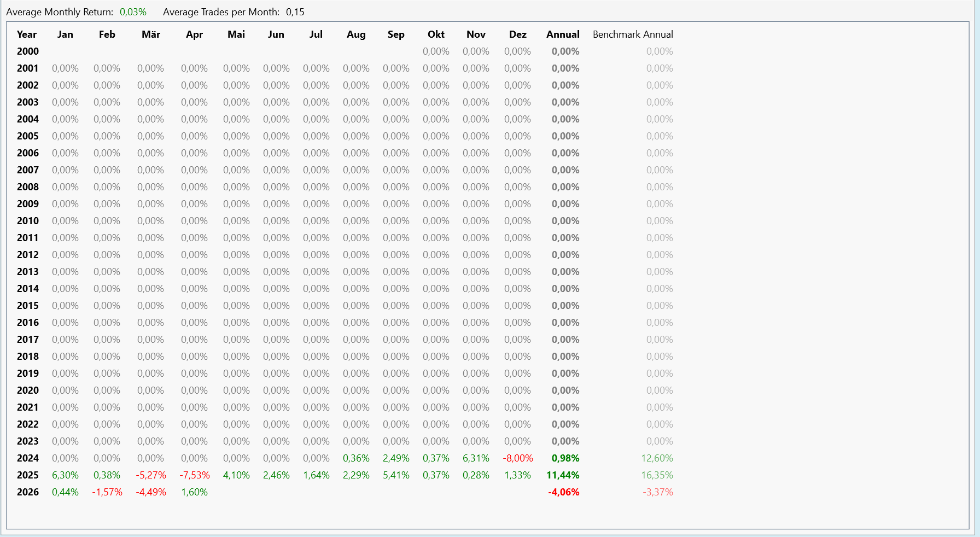This screenshot has width=980, height=537.
Task: Select the 2025 annual return 11,44%
Action: click(x=563, y=475)
